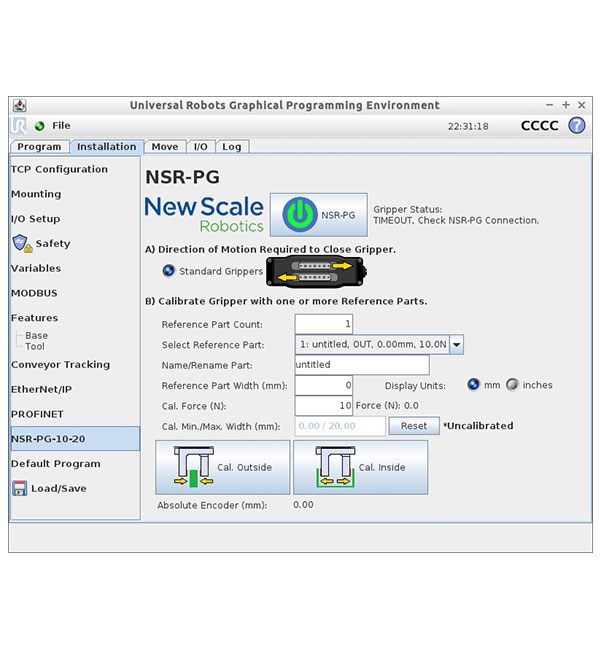Select Base feature tree item
600x650 pixels.
(x=36, y=335)
